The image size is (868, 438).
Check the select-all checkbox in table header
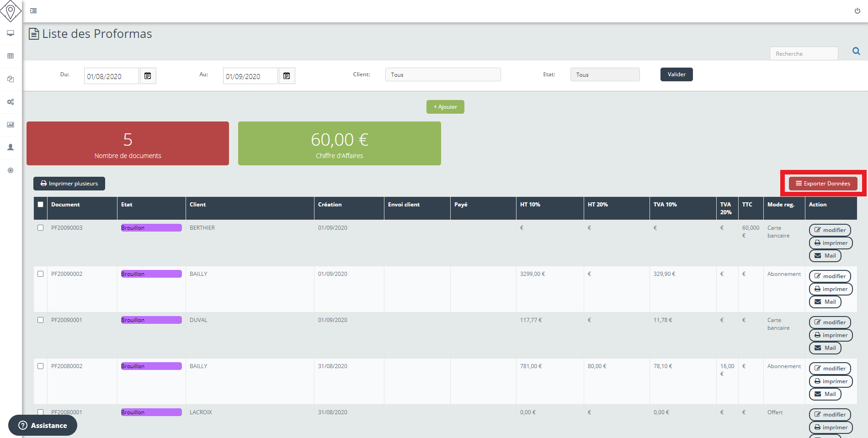pos(40,205)
